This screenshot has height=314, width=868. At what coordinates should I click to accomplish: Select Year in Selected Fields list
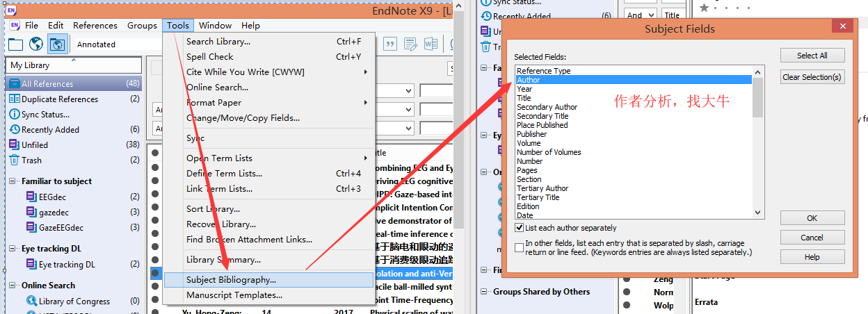pos(634,89)
